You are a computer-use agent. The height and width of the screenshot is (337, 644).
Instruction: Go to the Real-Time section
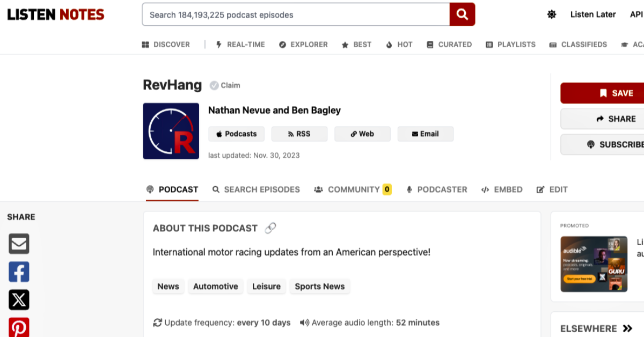click(240, 45)
